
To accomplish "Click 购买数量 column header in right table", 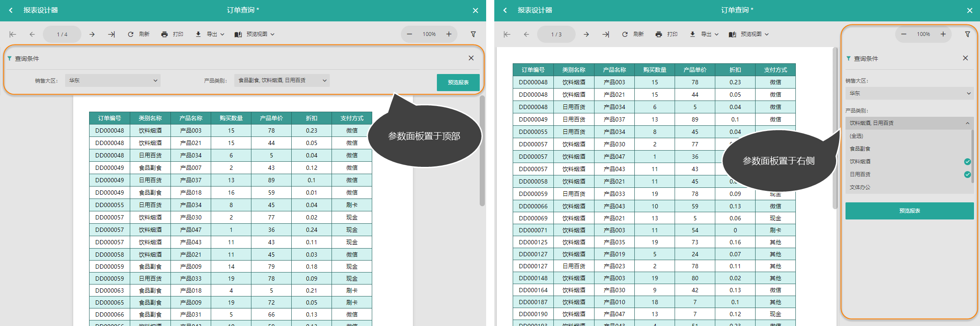I will click(654, 70).
